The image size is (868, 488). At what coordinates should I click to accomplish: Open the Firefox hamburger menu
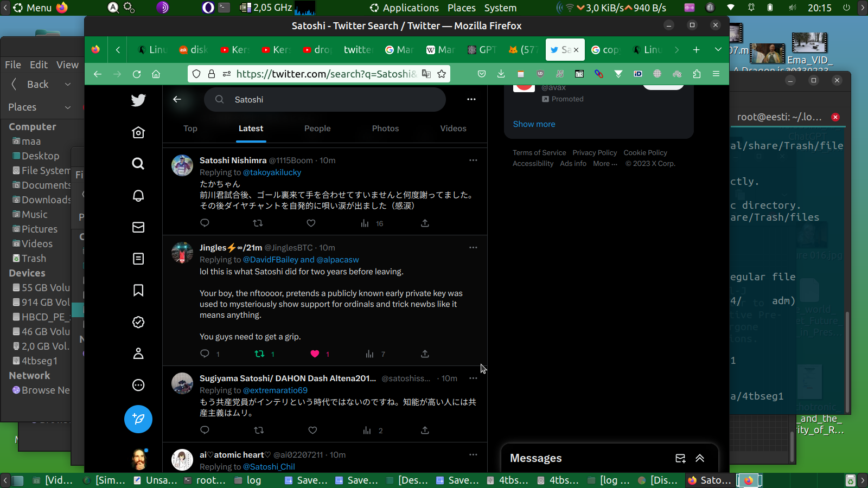tap(716, 74)
